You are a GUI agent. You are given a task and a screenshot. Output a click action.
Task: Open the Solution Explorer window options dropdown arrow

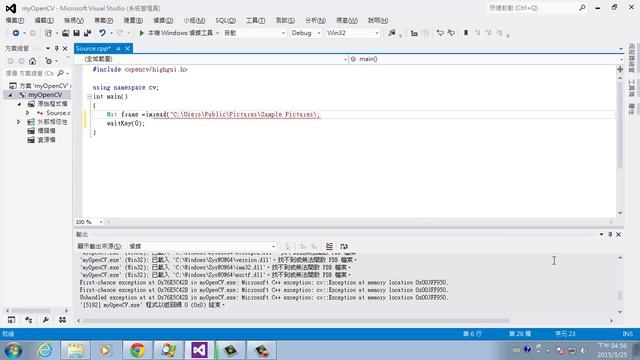47,48
